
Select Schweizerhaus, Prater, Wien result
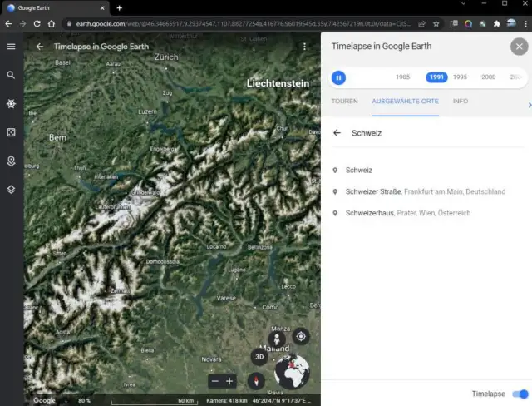tap(408, 213)
